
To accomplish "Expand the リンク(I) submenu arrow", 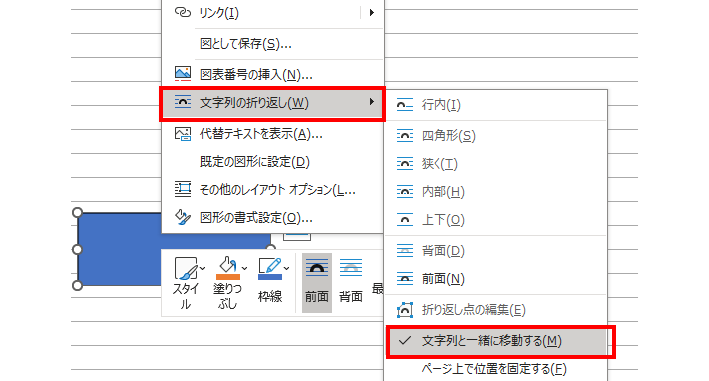I will (x=372, y=13).
